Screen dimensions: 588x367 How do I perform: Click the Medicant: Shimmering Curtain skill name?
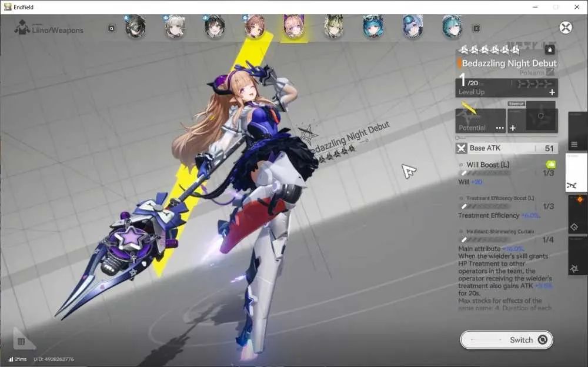[x=500, y=232]
